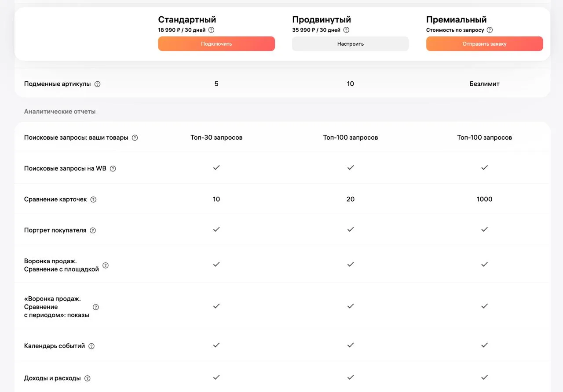Click Стандартный checkmark for Портрет покупателя

(x=216, y=229)
